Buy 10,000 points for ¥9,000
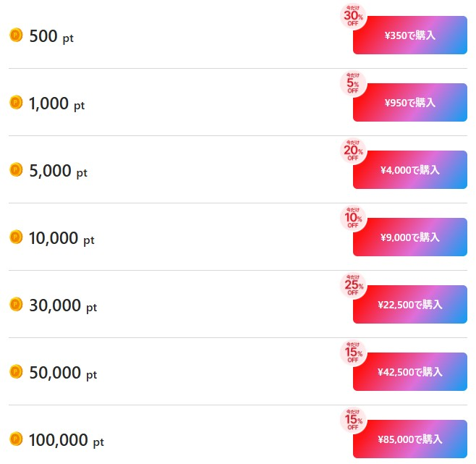Viewport: 476px width, 464px height. pyautogui.click(x=410, y=237)
